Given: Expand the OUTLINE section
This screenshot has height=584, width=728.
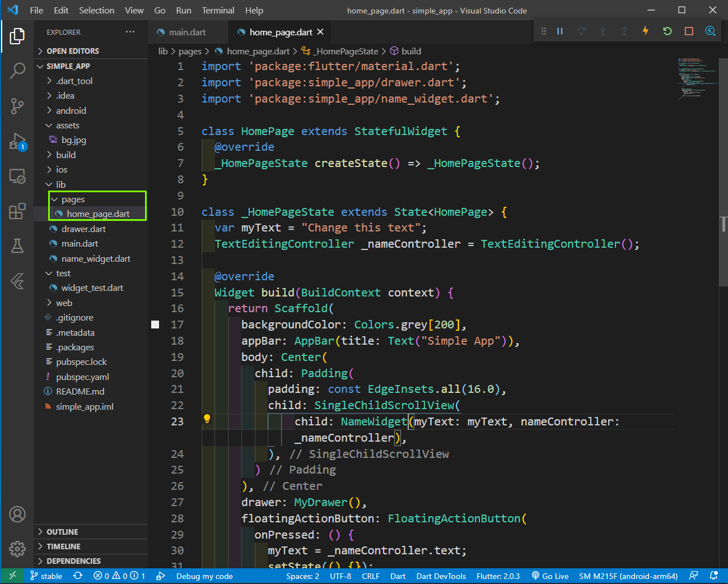Looking at the screenshot, I should coord(91,532).
